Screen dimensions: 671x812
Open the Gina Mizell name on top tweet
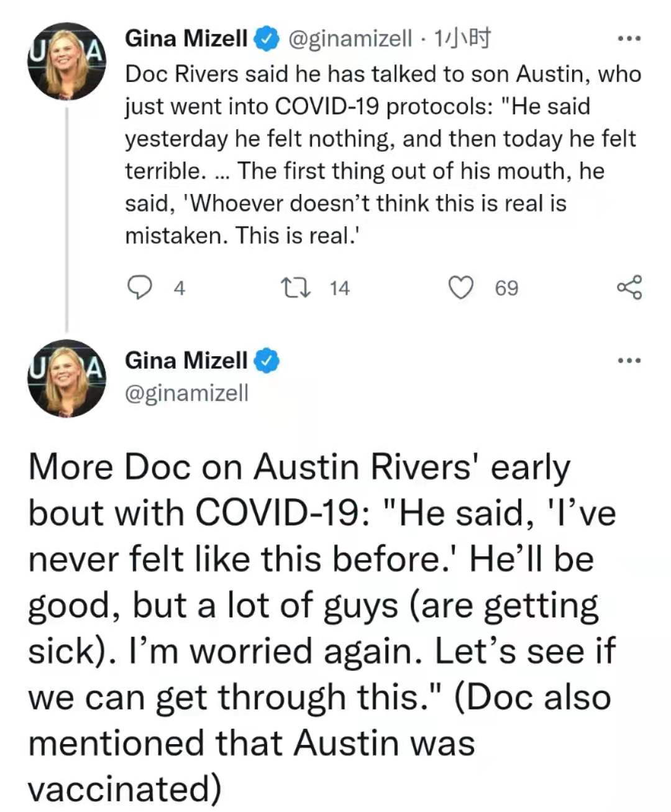(x=186, y=39)
